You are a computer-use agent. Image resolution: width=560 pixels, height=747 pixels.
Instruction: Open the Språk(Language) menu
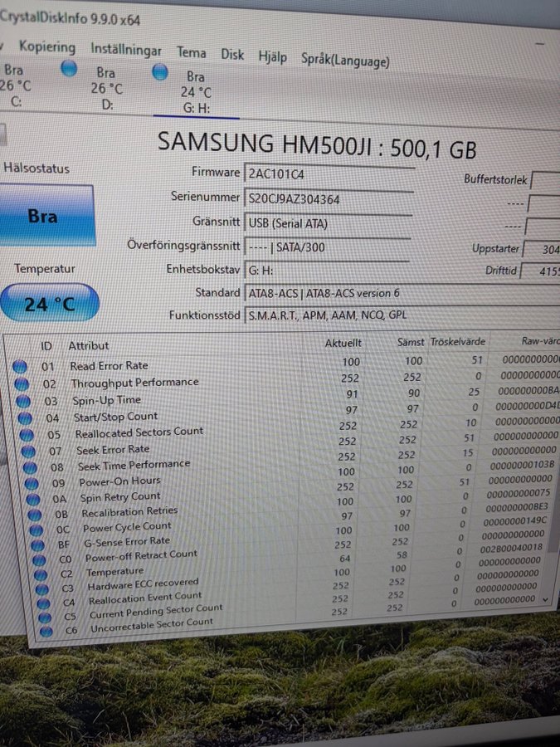tap(345, 61)
